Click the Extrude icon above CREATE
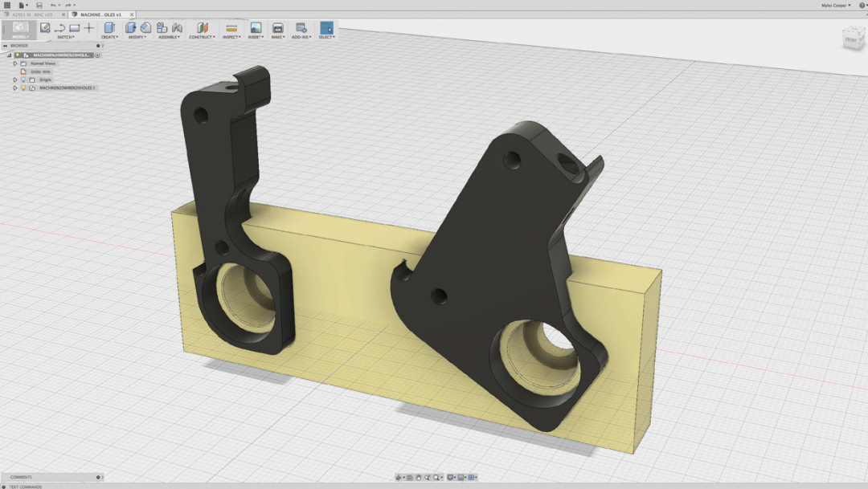The height and width of the screenshot is (489, 868). (x=109, y=27)
